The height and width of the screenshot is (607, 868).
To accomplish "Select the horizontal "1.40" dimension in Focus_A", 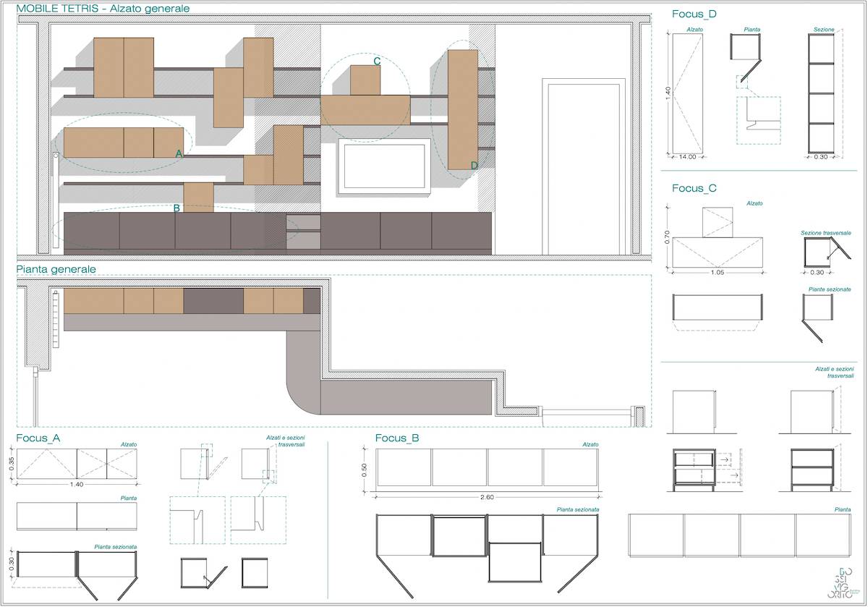I will 77,485.
